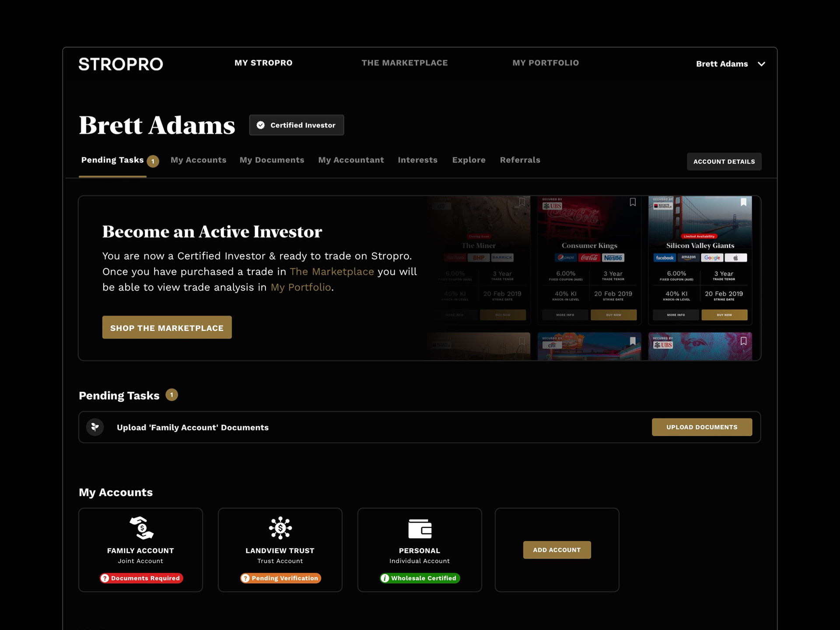Click the Limited Availability tag on Silicon Valley Giants
The width and height of the screenshot is (840, 630).
699,236
